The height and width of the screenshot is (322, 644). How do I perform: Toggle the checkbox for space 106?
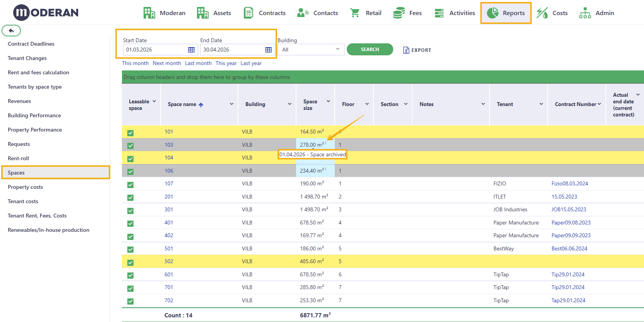[130, 172]
